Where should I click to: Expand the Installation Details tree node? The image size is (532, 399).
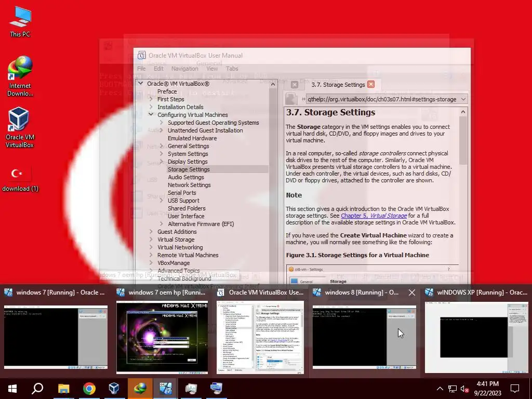pyautogui.click(x=151, y=107)
